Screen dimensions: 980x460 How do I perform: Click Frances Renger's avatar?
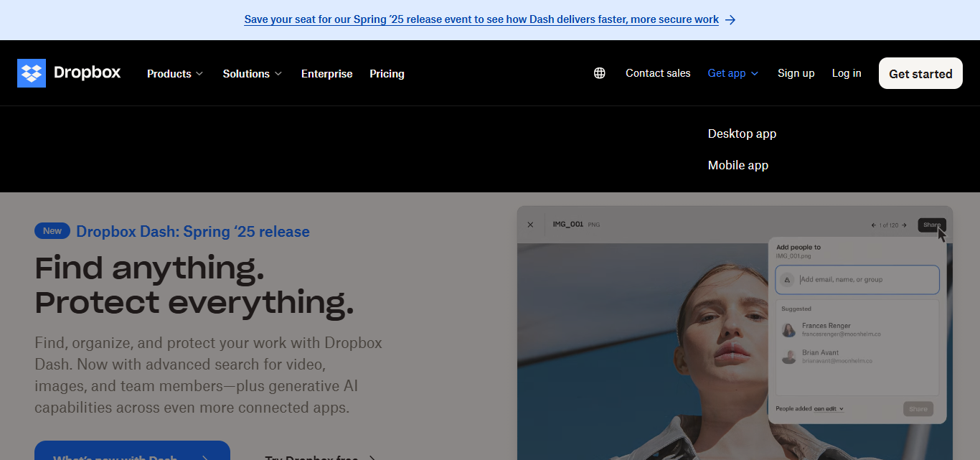pyautogui.click(x=789, y=329)
